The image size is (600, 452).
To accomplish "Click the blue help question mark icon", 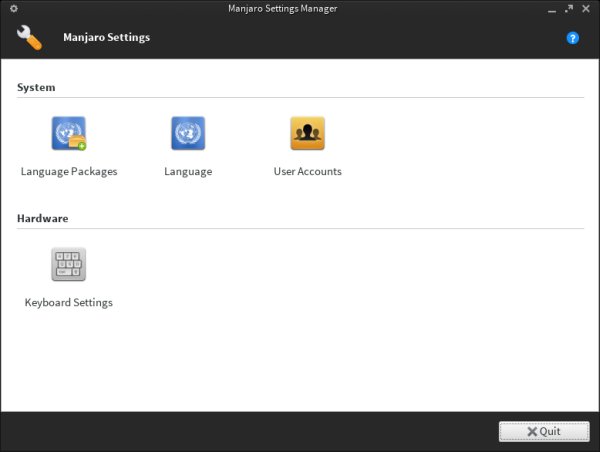I will (573, 38).
